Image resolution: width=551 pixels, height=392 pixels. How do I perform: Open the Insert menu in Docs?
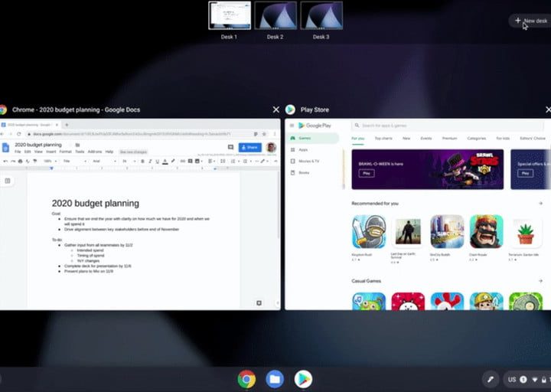[x=51, y=152]
